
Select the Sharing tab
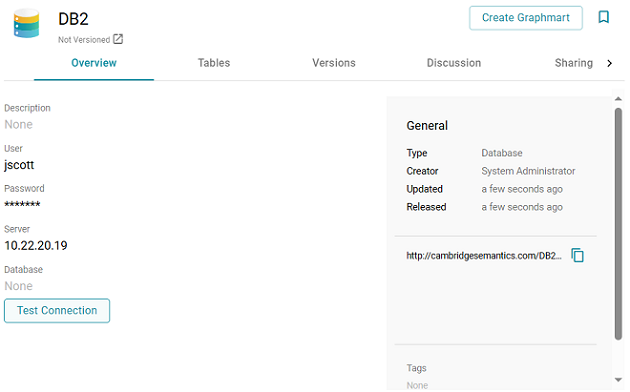click(573, 63)
